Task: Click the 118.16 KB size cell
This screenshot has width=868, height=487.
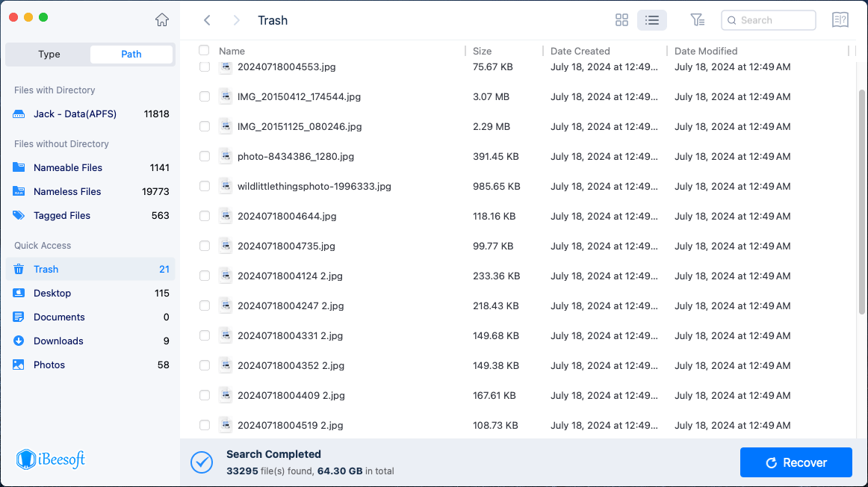Action: point(495,216)
